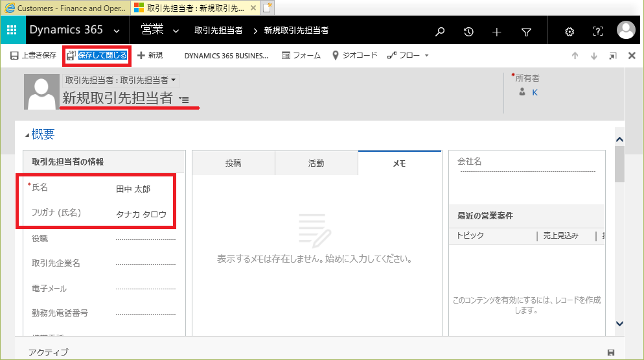644x360 pixels.
Task: Switch to the 活動 tab
Action: pyautogui.click(x=316, y=163)
